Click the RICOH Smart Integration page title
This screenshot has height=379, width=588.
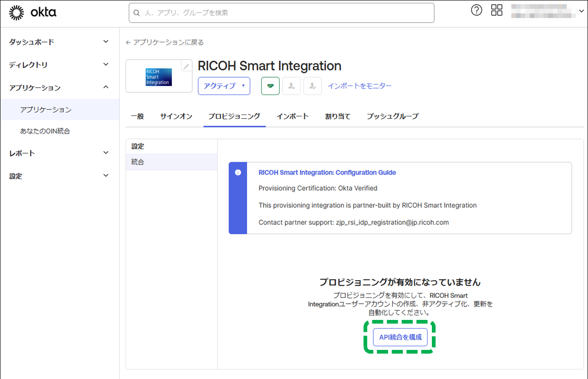click(x=270, y=66)
